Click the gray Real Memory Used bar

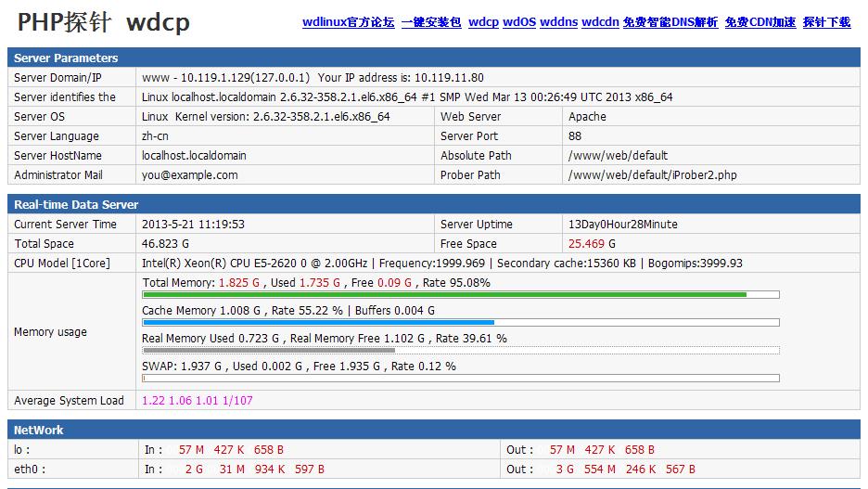click(x=269, y=351)
